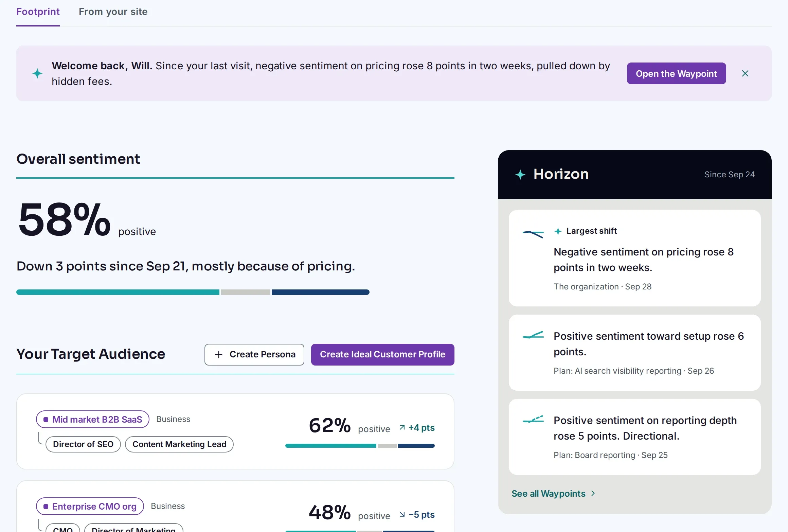Open the Mid market B2B SaaS profile tag

pyautogui.click(x=93, y=419)
